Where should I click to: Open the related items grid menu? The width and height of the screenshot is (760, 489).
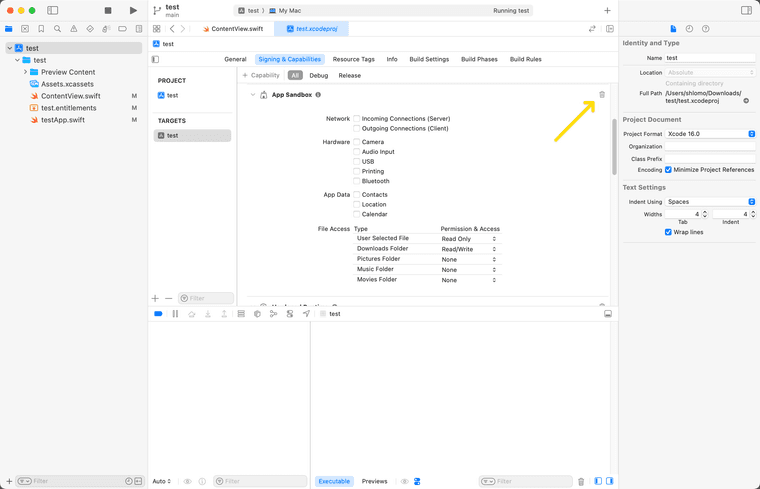point(157,29)
